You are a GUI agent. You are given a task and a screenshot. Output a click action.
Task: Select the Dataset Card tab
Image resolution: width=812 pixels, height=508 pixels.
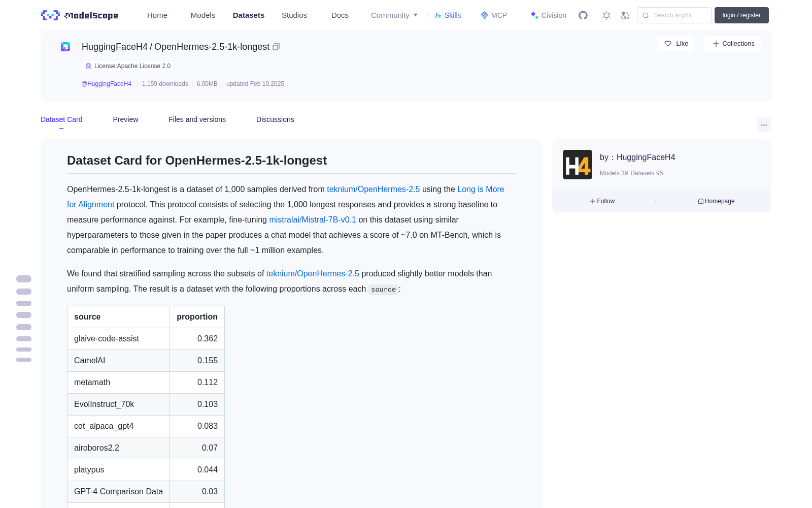[61, 119]
